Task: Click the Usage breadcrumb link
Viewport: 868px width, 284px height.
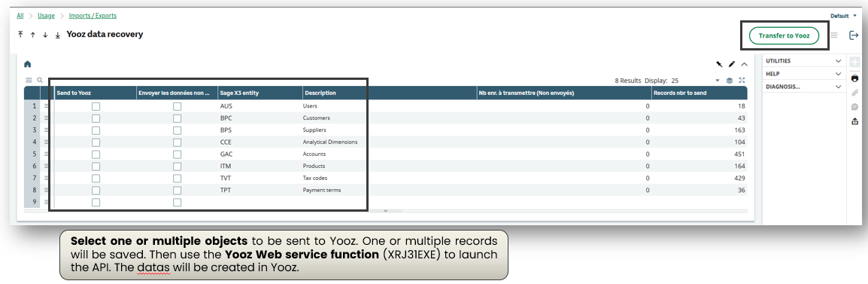Action: click(x=46, y=16)
